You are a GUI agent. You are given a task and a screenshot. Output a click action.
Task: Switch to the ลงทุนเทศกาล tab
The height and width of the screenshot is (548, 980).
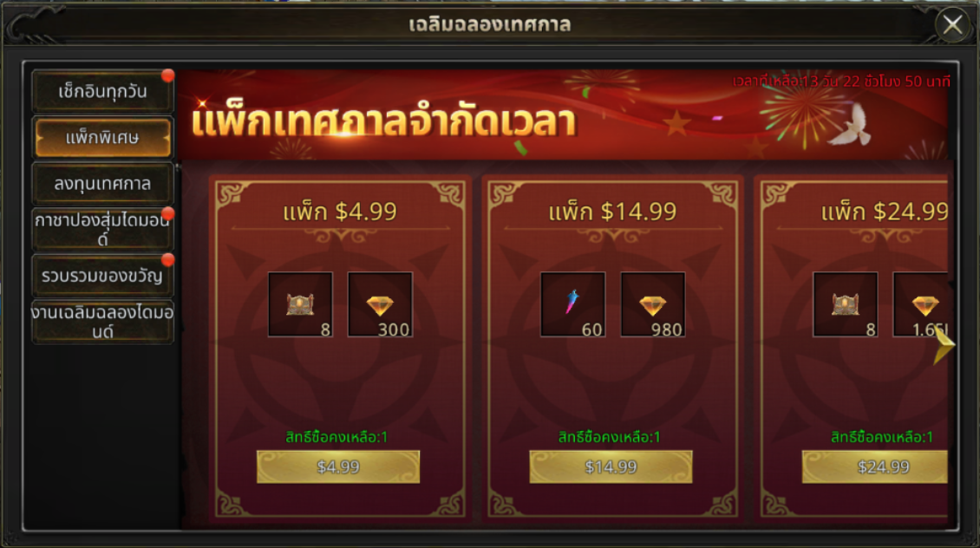(x=102, y=184)
